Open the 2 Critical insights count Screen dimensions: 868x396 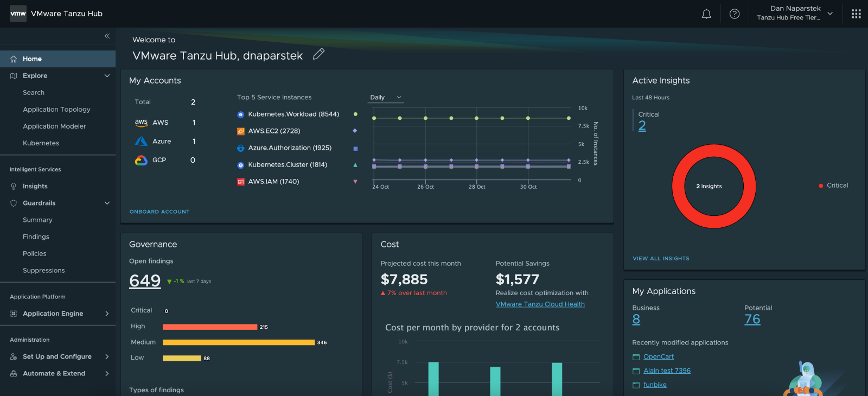(642, 126)
